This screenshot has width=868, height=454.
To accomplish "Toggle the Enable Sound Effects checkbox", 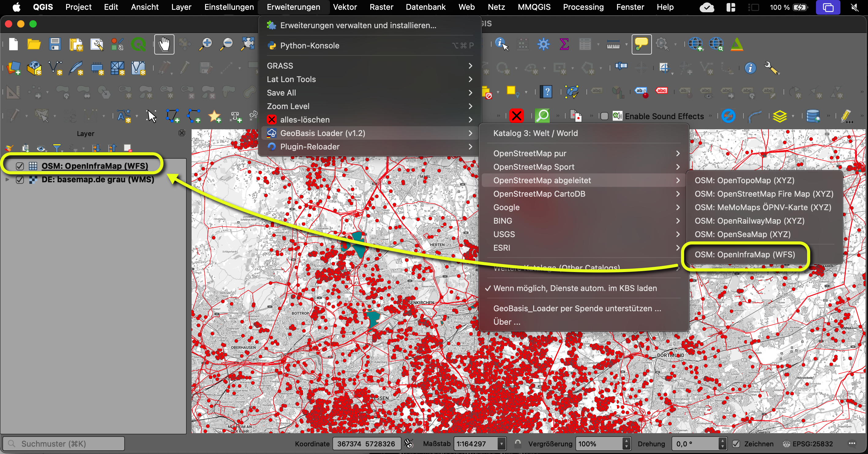I will tap(604, 116).
